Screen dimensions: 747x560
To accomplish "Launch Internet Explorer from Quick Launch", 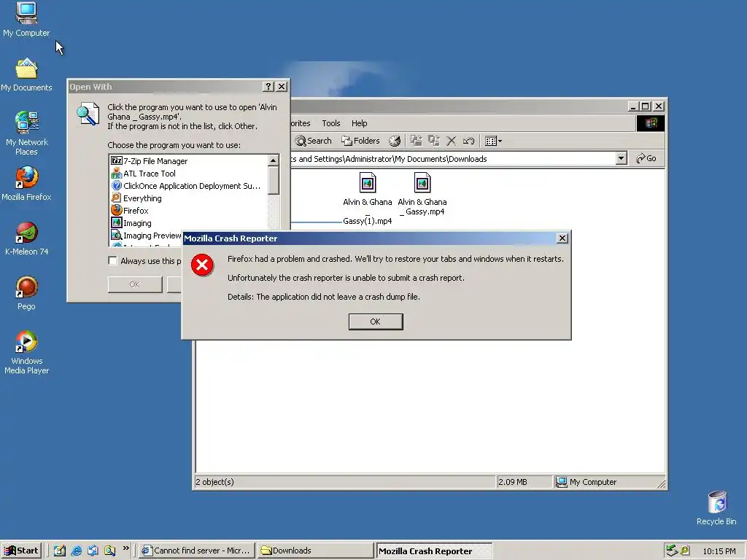I will pos(76,551).
